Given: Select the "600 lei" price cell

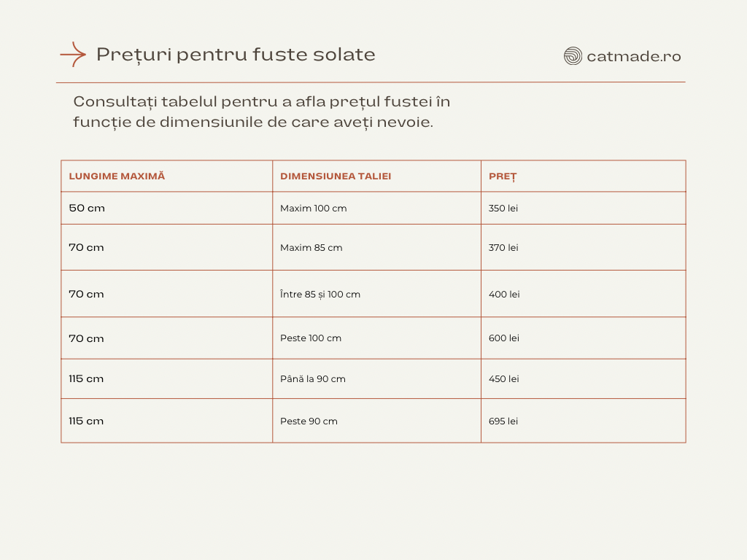Looking at the screenshot, I should pos(504,338).
